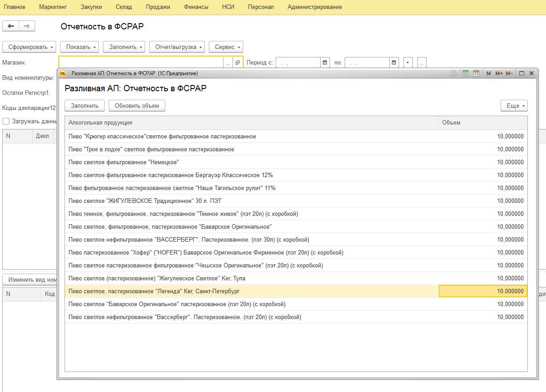Click the Магазин field open-form icon
546x392 pixels.
(237, 63)
